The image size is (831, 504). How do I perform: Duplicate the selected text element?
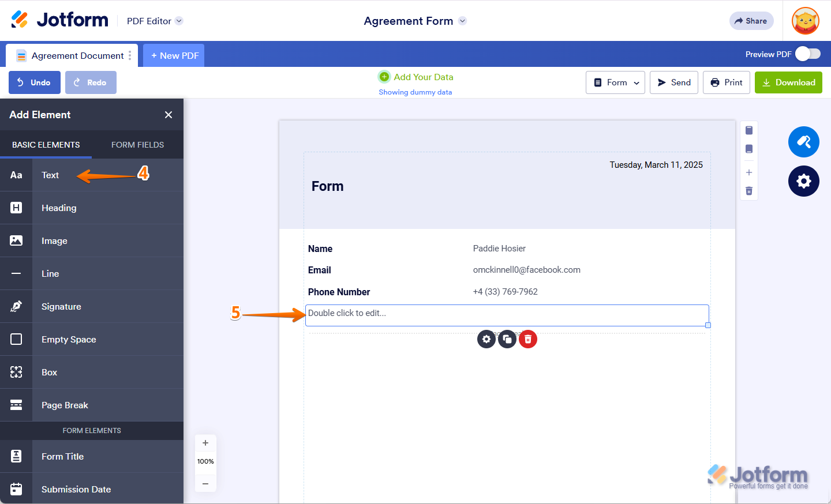(507, 339)
